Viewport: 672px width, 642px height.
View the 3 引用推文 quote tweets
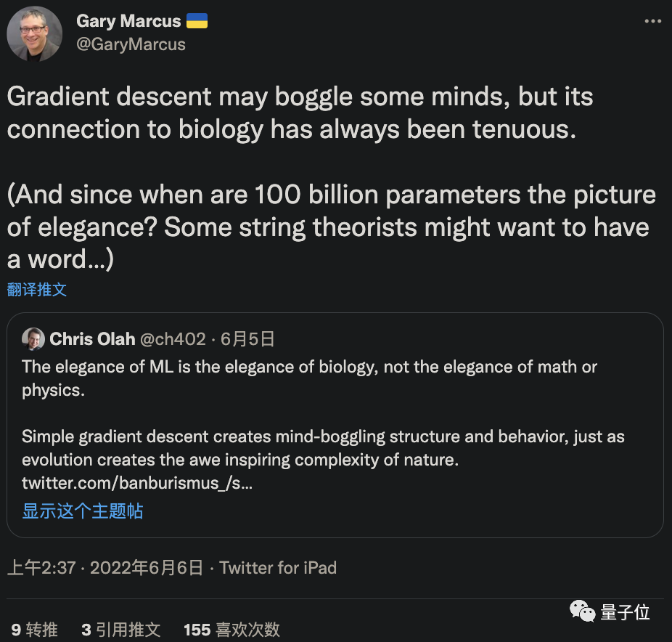(120, 630)
